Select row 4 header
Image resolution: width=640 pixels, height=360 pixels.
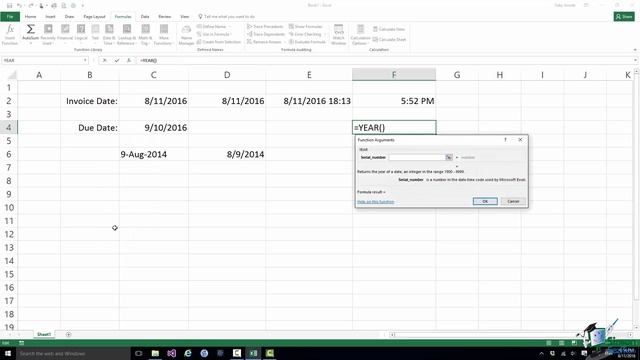coord(9,127)
